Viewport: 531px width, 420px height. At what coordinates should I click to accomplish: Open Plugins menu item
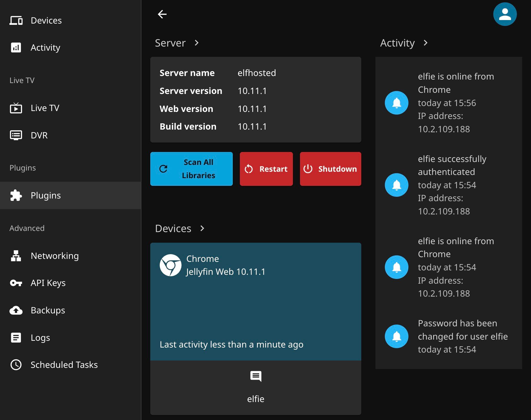point(71,195)
